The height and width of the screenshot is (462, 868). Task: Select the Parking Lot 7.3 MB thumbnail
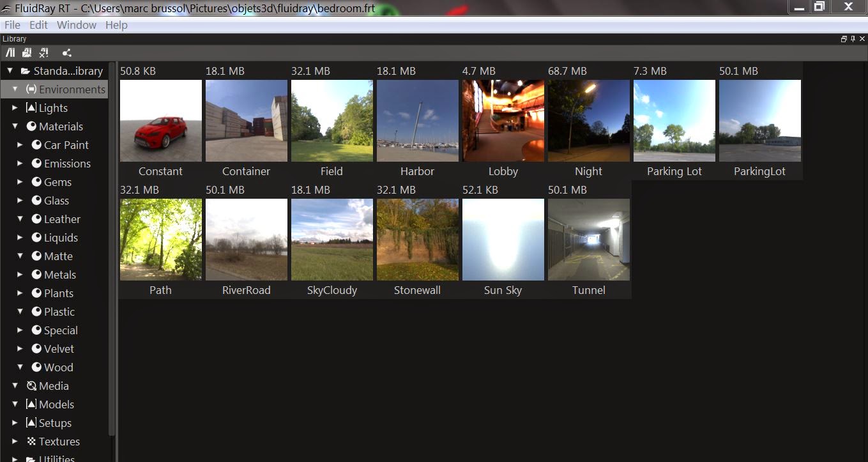(674, 121)
